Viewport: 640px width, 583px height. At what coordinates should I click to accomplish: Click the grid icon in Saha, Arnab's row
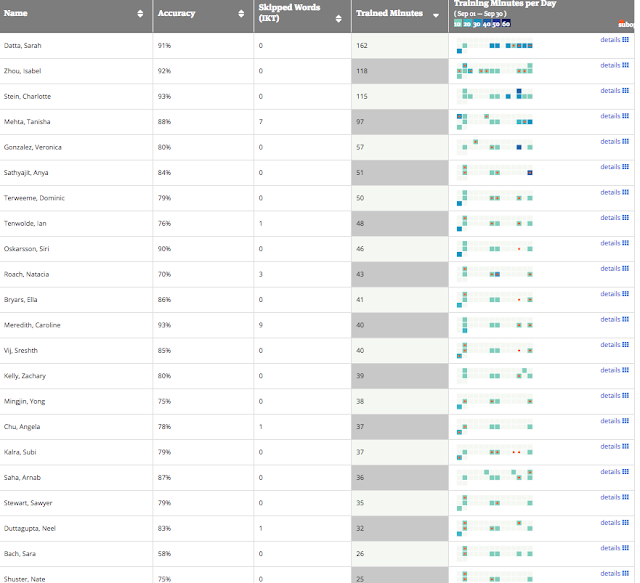click(625, 472)
